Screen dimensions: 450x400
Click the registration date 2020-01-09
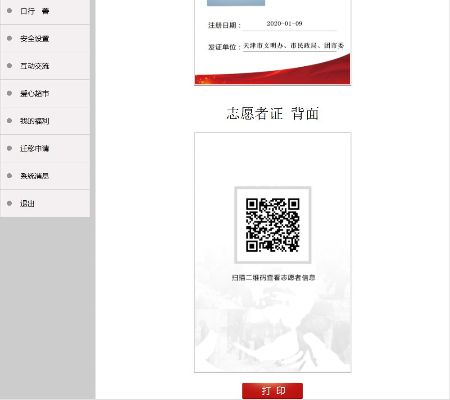point(284,23)
